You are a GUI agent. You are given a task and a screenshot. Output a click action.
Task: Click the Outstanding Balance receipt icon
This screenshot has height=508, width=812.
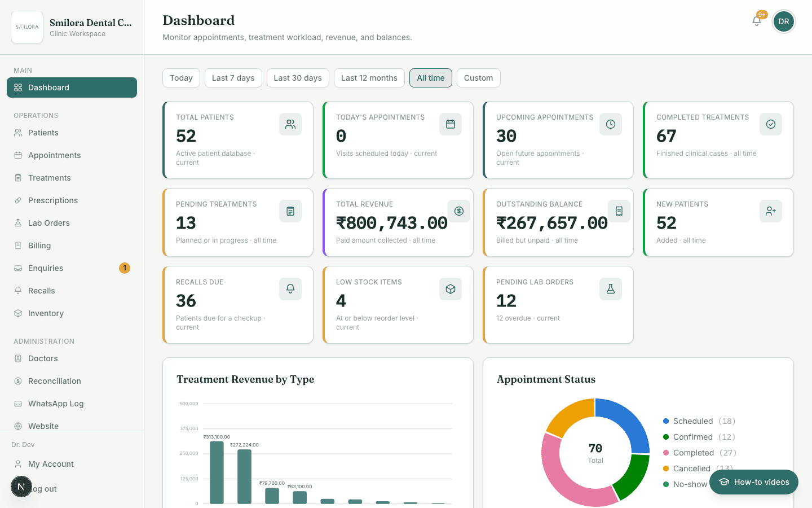pyautogui.click(x=619, y=211)
